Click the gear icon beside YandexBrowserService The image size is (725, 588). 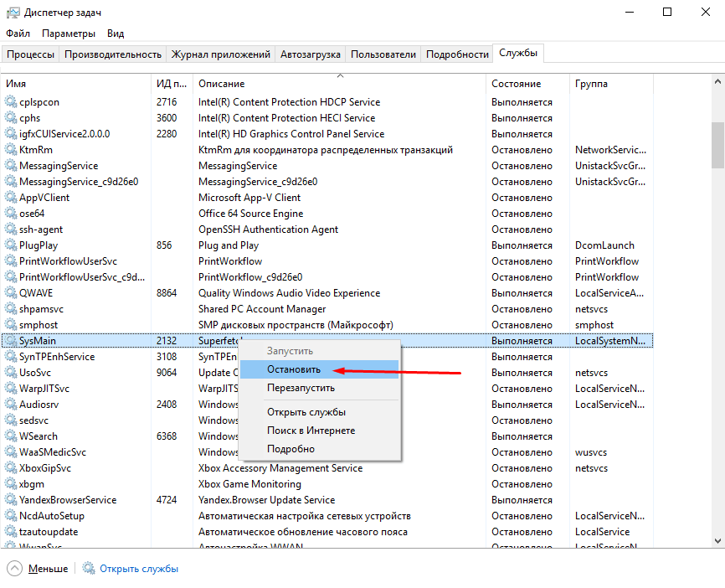tap(10, 500)
